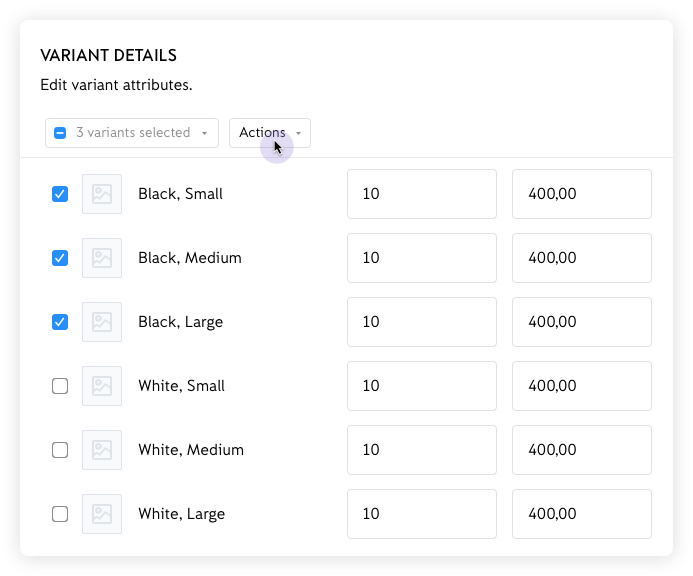The image size is (693, 576).
Task: Click the image placeholder icon for Black, Large
Action: (x=102, y=322)
